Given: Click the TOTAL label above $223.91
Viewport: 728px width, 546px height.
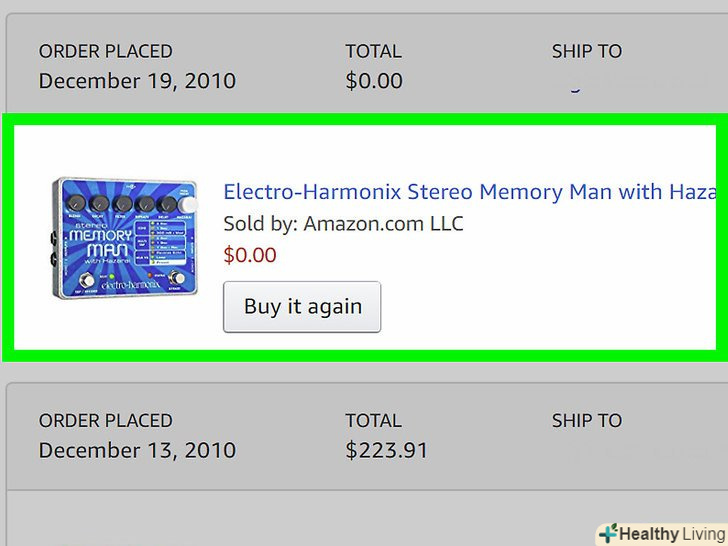Looking at the screenshot, I should click(x=373, y=421).
